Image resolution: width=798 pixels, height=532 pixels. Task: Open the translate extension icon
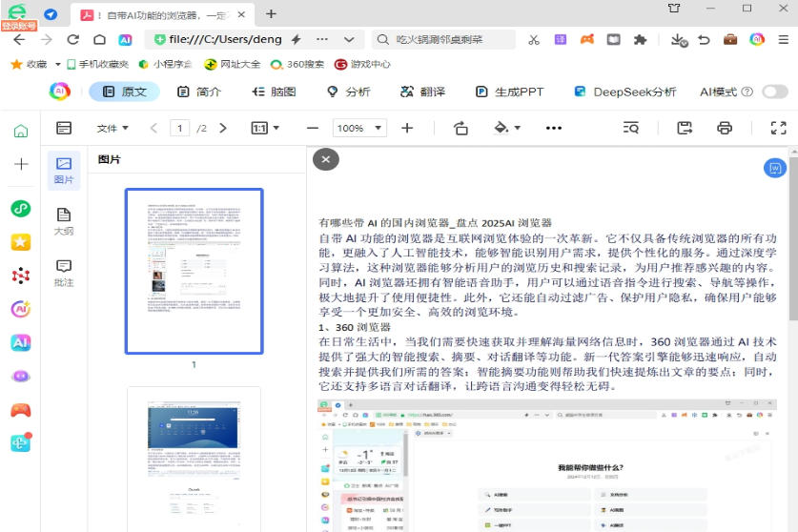pos(560,39)
